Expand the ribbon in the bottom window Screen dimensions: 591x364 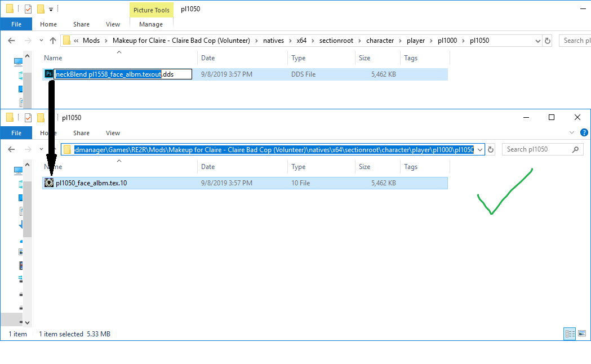[572, 132]
